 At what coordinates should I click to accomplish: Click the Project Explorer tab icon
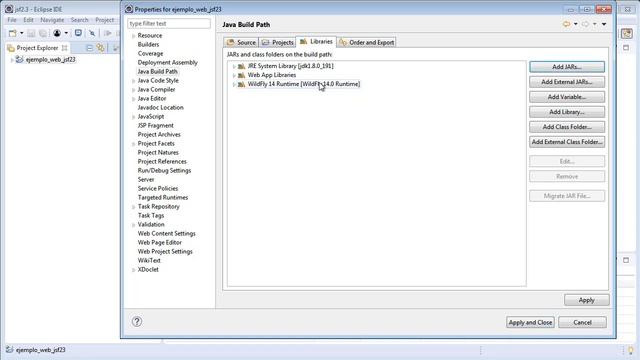(x=11, y=48)
